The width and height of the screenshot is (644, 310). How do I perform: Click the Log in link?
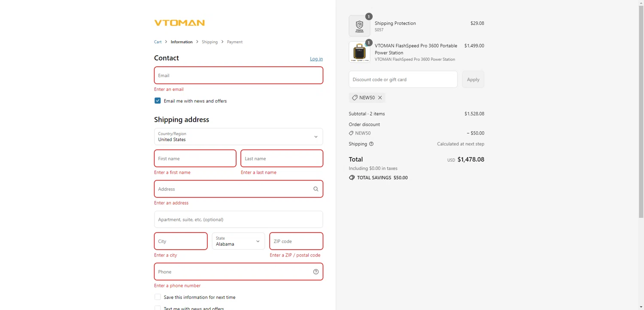point(316,59)
